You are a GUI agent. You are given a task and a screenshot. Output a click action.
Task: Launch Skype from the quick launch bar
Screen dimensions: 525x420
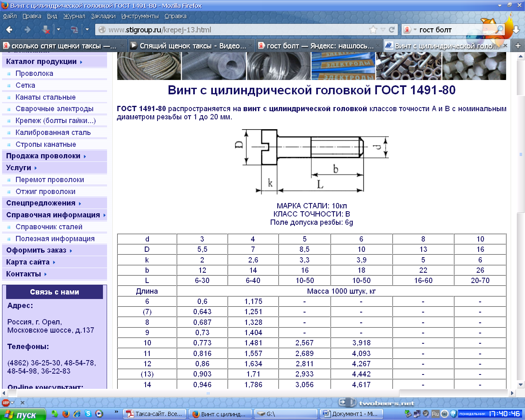point(88,414)
